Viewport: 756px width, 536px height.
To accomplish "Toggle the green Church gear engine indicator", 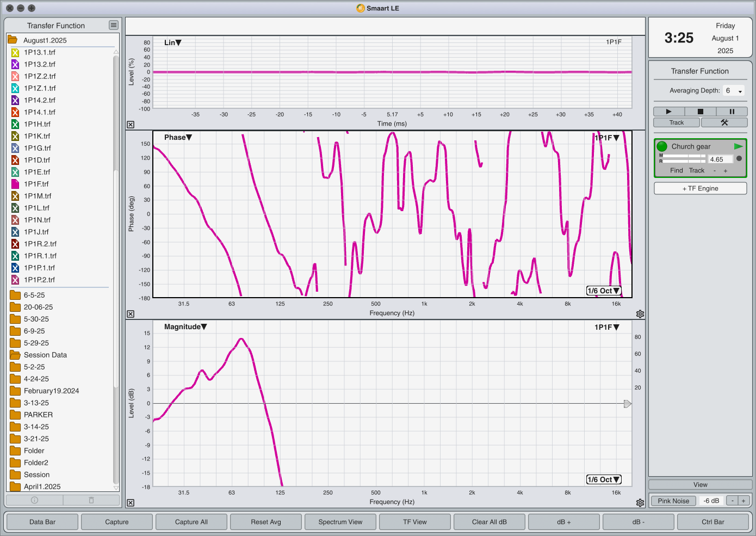I will 662,146.
